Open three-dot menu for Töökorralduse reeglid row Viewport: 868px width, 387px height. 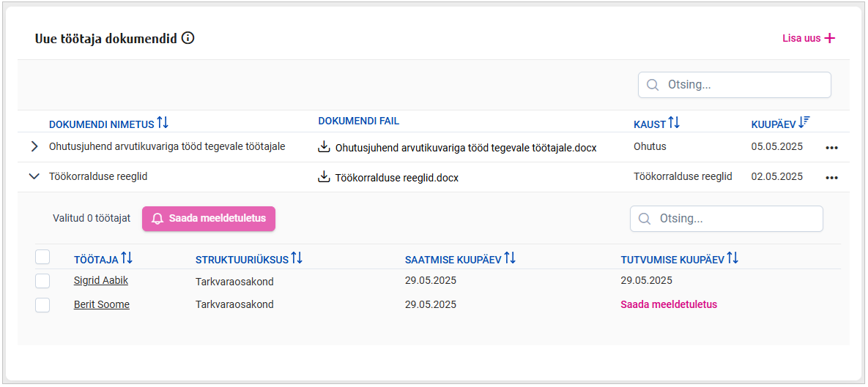click(831, 178)
